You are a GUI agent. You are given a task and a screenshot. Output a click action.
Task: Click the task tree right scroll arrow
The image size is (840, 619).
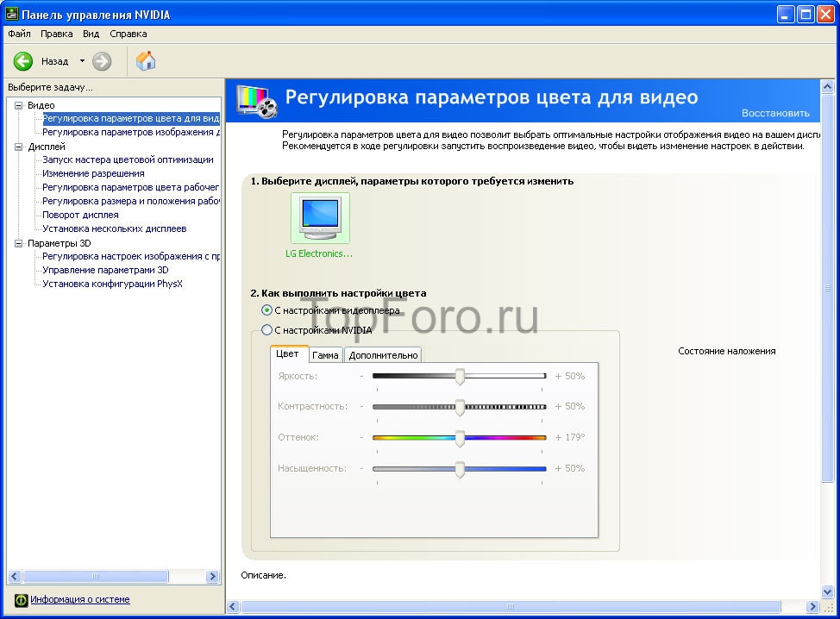tap(213, 577)
